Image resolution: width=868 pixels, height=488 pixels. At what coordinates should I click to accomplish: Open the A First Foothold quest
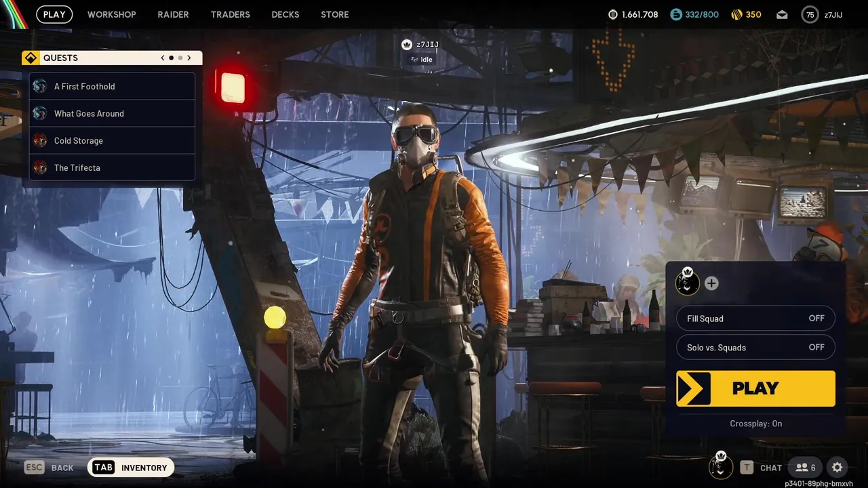click(112, 86)
